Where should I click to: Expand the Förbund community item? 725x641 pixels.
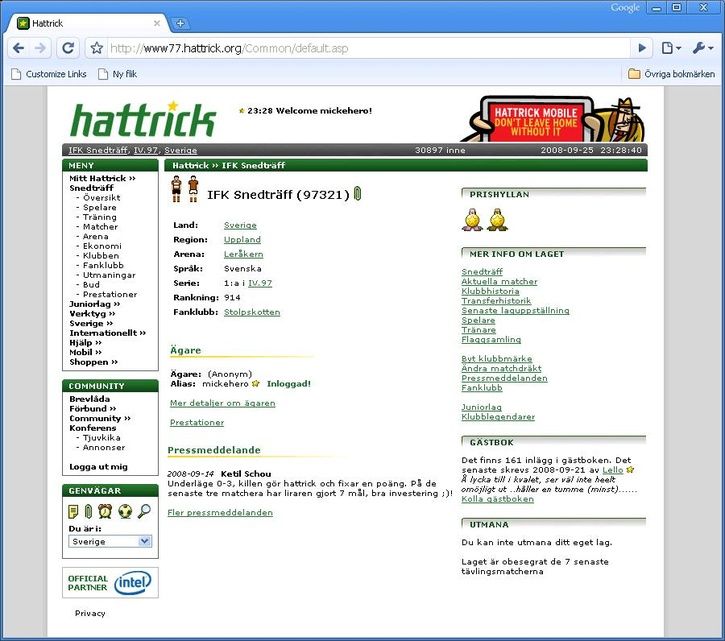(x=92, y=409)
